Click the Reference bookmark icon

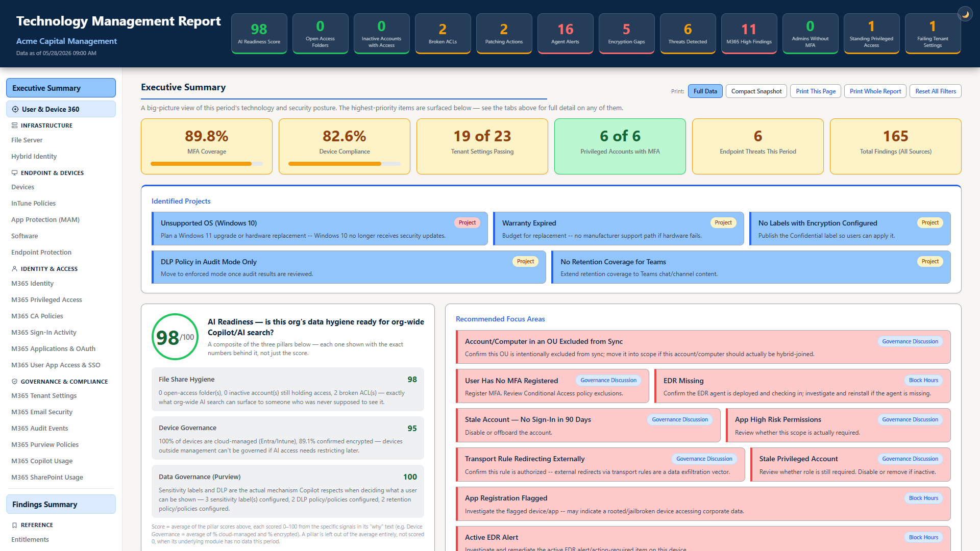(14, 525)
